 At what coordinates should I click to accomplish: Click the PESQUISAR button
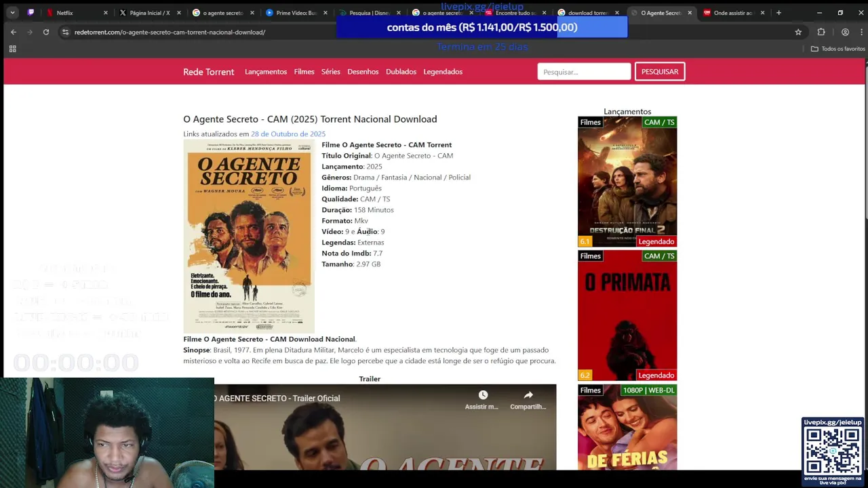(x=660, y=72)
